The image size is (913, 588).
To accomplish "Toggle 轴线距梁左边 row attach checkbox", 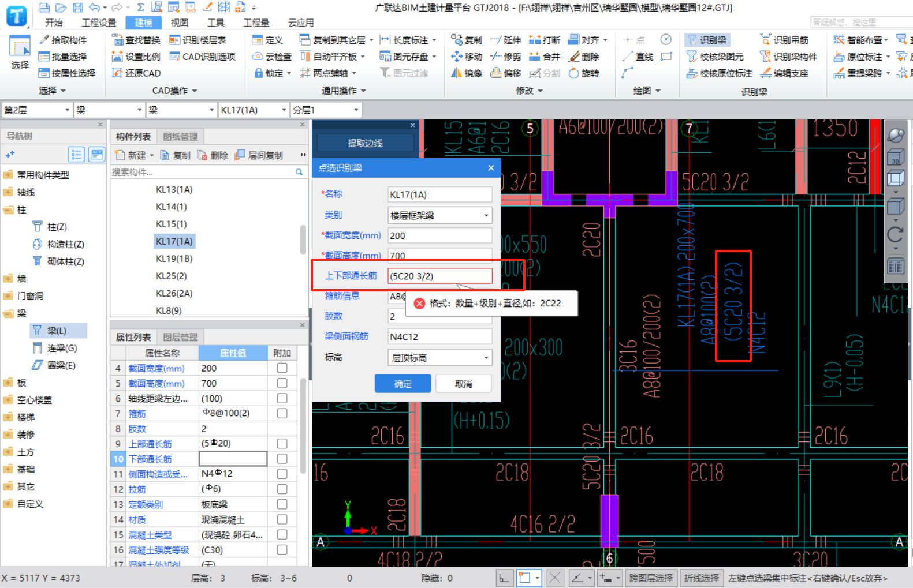I will (x=282, y=398).
